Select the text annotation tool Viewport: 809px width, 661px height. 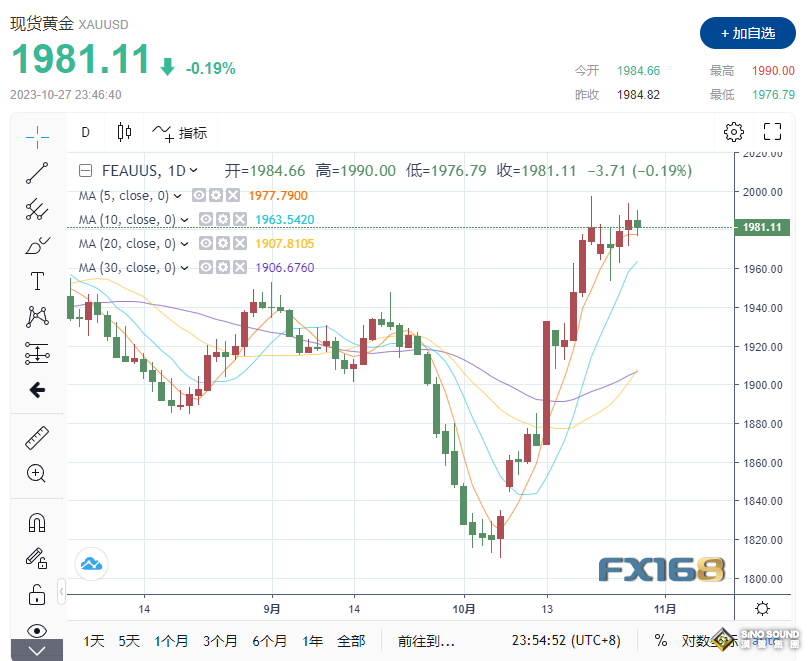click(x=37, y=281)
